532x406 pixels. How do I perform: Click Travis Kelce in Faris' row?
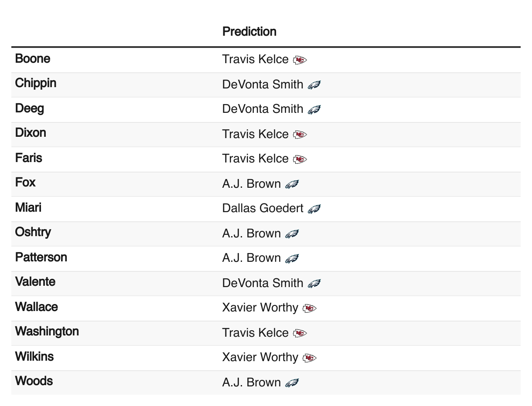pos(256,159)
